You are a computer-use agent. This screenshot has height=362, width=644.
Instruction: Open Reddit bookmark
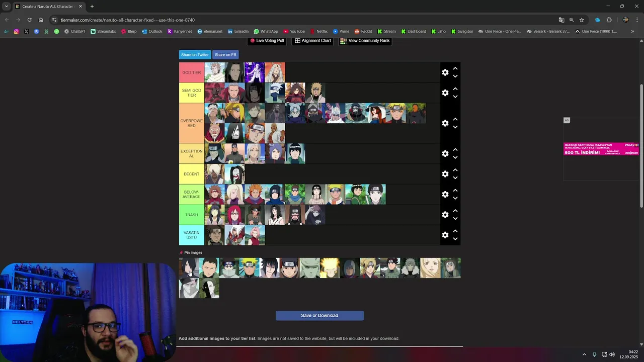363,31
